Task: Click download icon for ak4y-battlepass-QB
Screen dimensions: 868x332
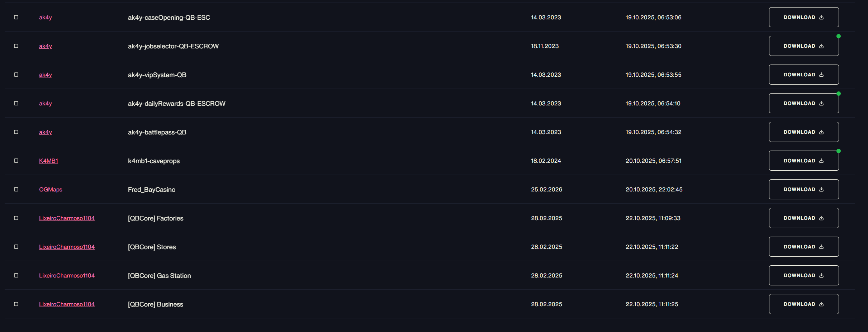Action: pos(821,132)
